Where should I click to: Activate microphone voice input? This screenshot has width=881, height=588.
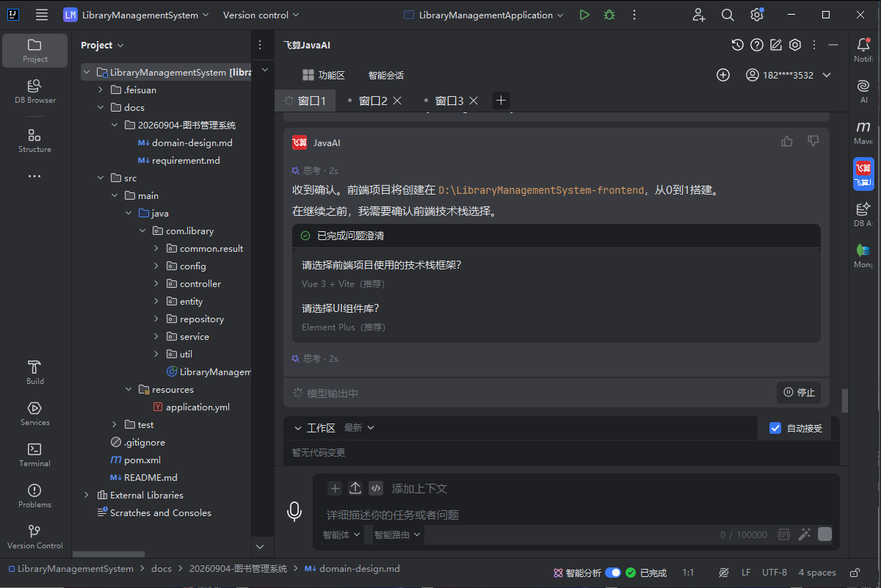tap(294, 511)
